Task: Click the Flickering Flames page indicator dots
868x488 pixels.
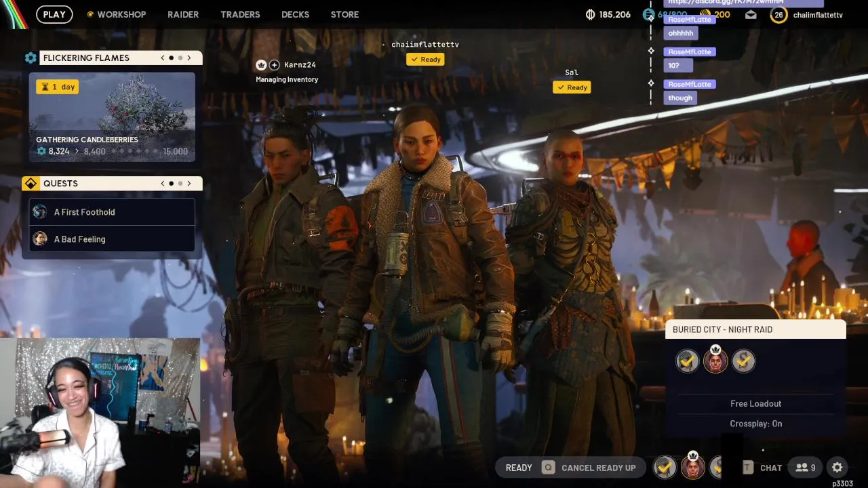Action: click(176, 58)
